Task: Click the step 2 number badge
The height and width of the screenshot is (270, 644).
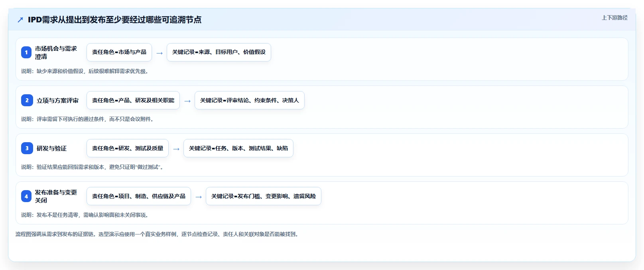Action: click(27, 100)
